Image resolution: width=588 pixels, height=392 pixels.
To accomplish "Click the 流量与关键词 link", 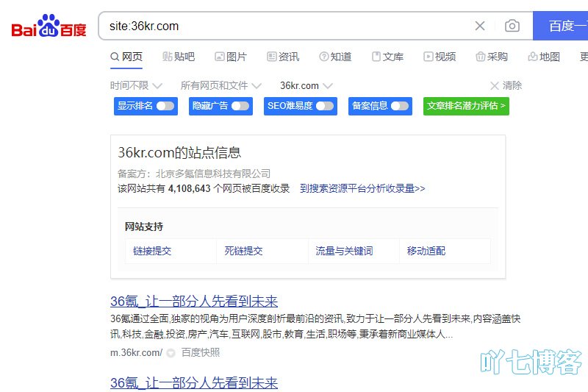I will pyautogui.click(x=344, y=251).
